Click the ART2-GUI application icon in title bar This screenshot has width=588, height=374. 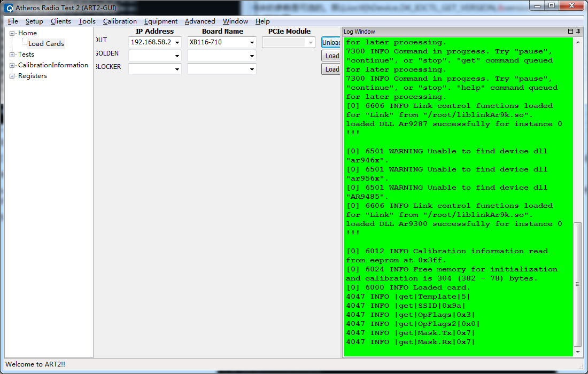tap(9, 8)
